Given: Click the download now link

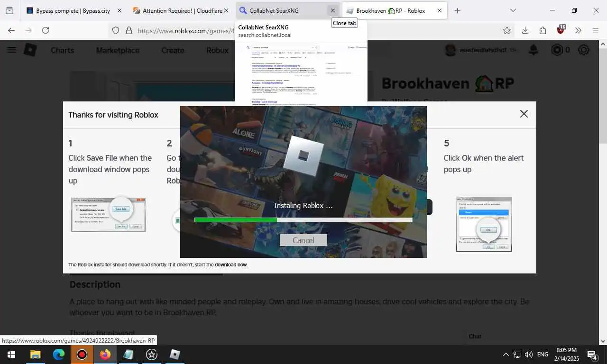Looking at the screenshot, I should coord(231,264).
